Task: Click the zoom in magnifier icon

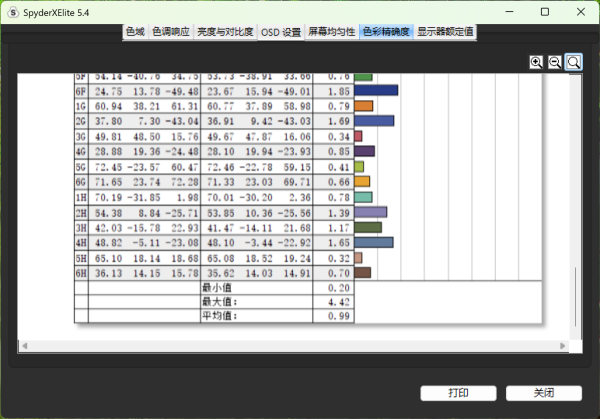Action: point(536,62)
